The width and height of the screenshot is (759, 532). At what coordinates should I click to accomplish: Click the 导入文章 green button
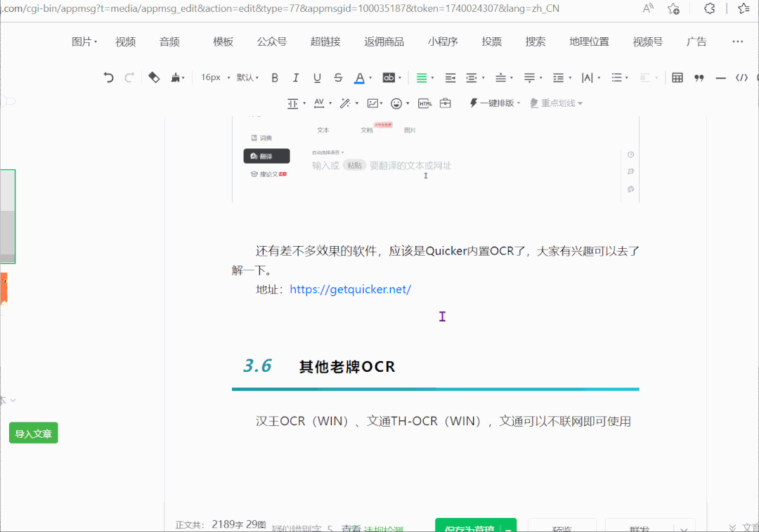coord(34,434)
